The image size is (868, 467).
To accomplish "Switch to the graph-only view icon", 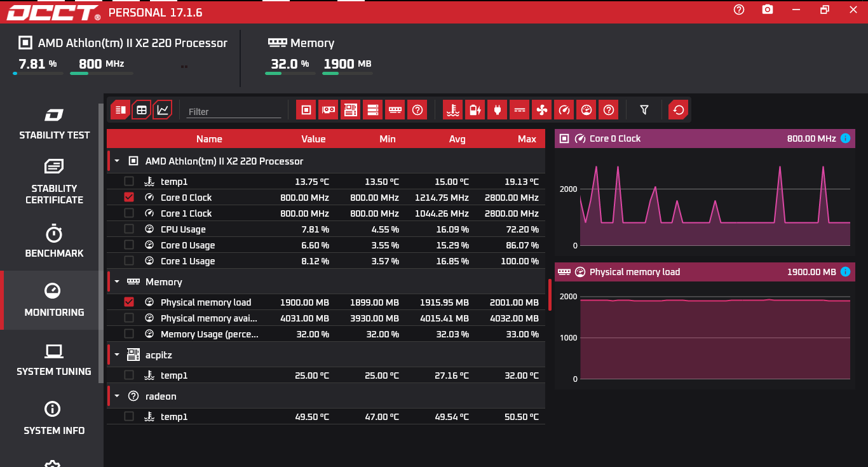I will click(x=163, y=110).
